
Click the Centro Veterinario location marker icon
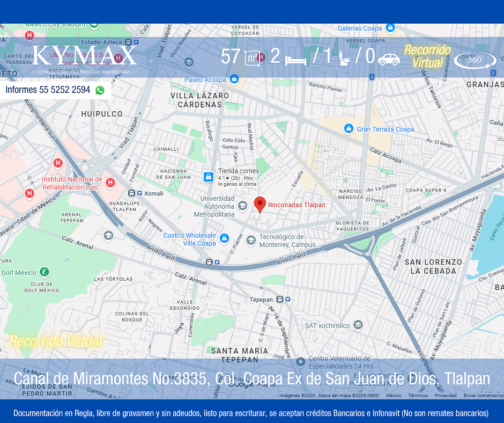301,362
